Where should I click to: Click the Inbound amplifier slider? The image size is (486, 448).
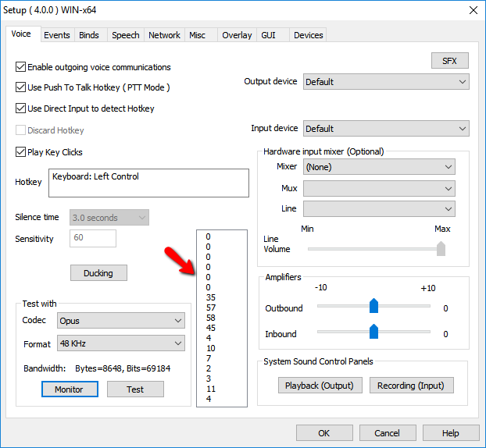tap(373, 331)
